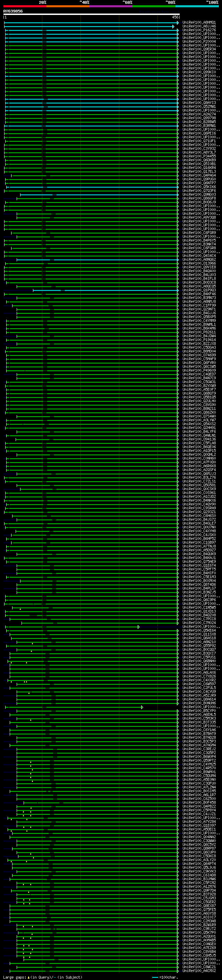Select hit label UniRef100_Q9VIE8
The image size is (222, 980).
(x=199, y=267)
